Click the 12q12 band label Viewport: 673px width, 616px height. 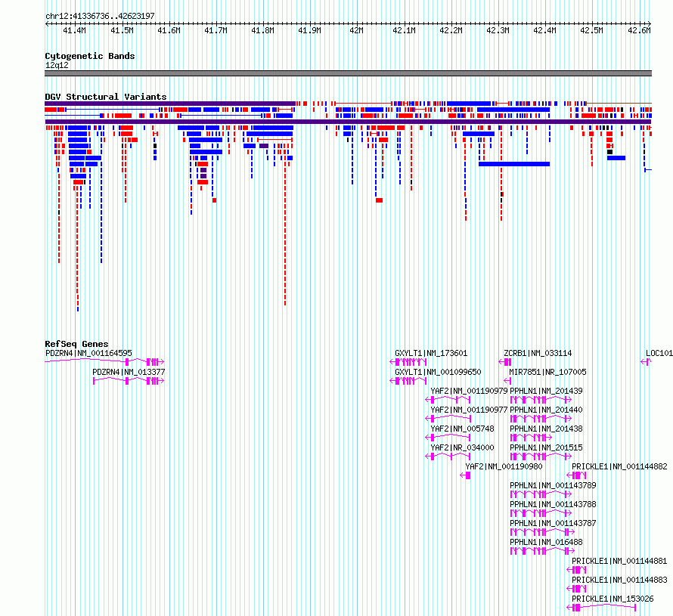[57, 65]
